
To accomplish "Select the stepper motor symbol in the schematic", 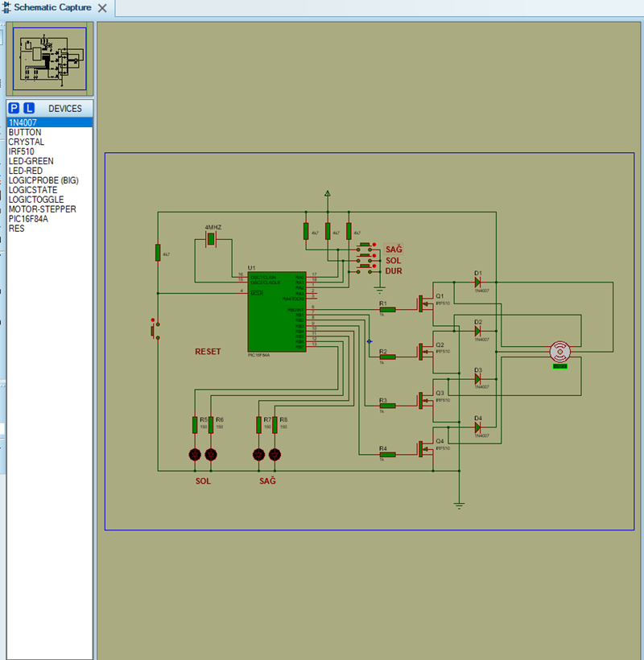I will click(x=559, y=352).
